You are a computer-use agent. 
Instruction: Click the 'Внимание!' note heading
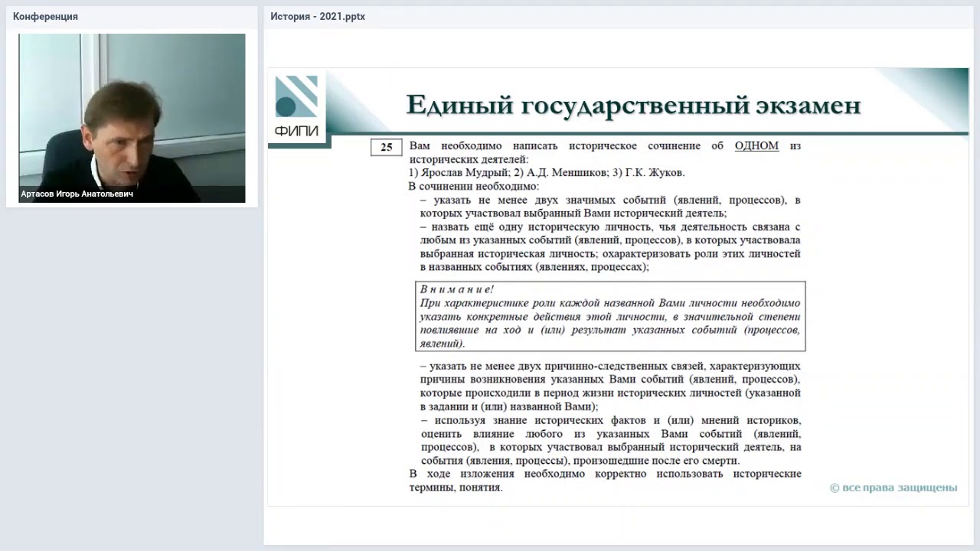457,289
